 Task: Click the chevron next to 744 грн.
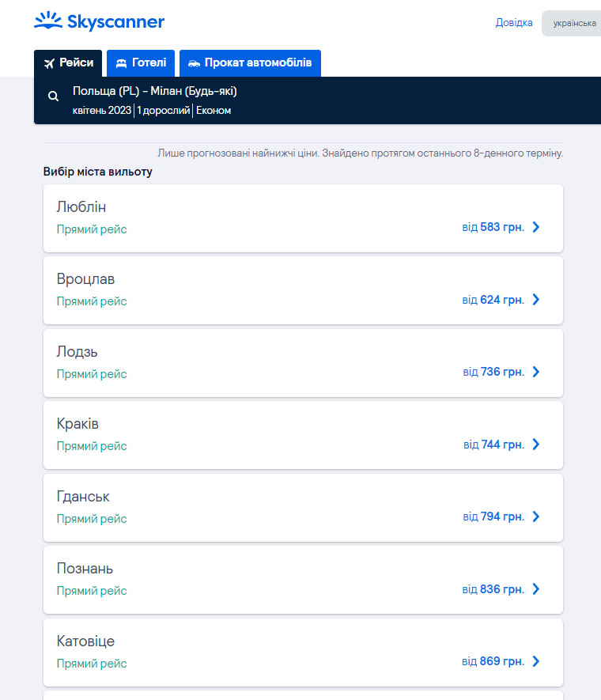tap(536, 445)
